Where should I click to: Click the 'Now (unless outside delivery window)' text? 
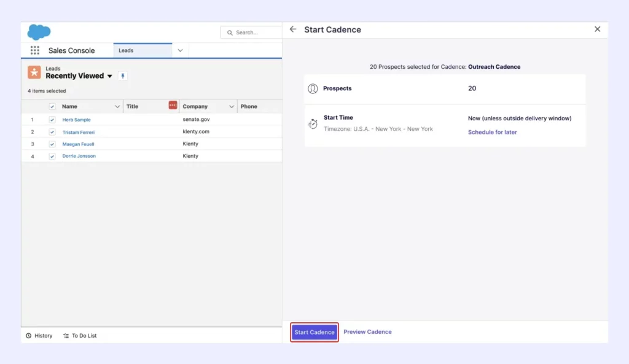click(x=520, y=118)
